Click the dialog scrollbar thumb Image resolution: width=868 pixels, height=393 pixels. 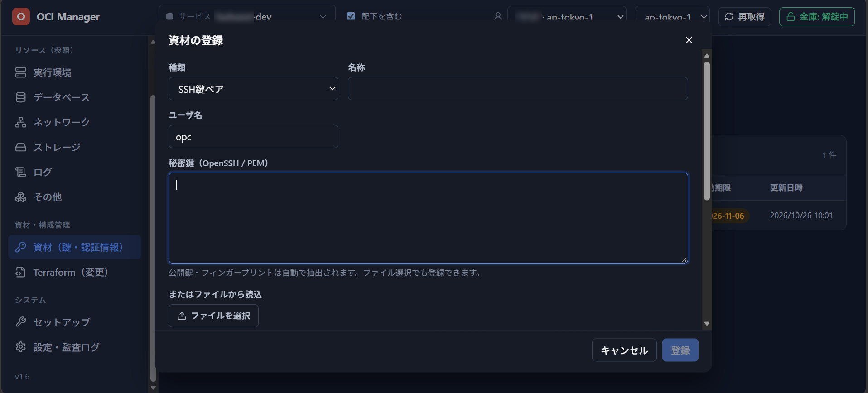pos(707,131)
